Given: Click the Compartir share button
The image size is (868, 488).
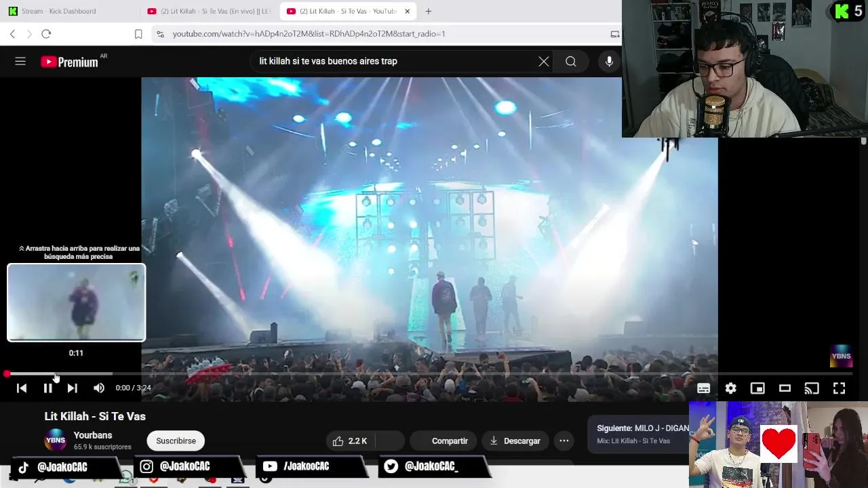Looking at the screenshot, I should click(x=443, y=441).
